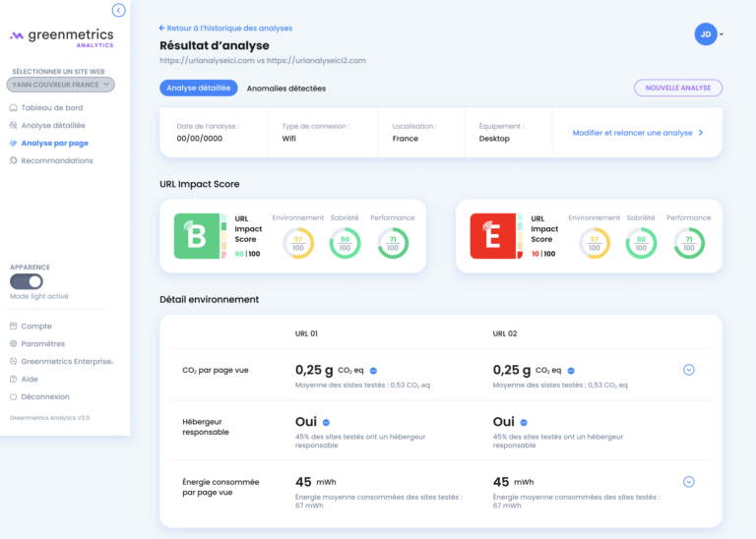Switch to the Anomalies détectées tab

pos(286,89)
